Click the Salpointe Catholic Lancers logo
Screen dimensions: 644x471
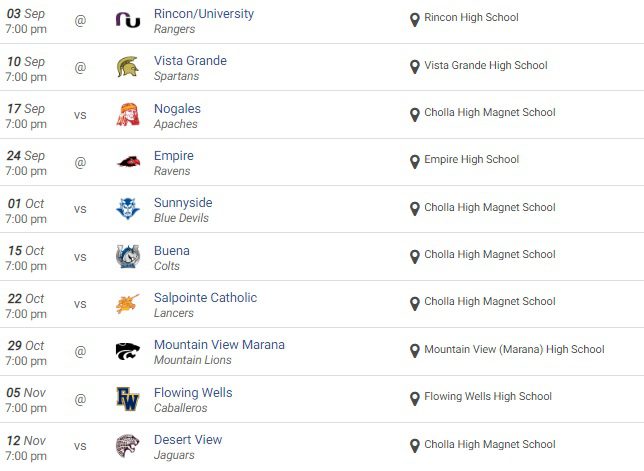(128, 304)
